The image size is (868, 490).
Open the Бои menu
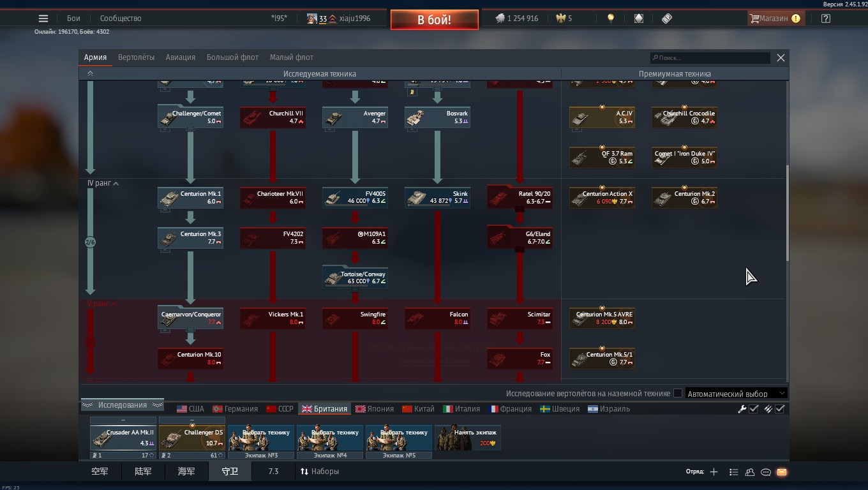(x=73, y=19)
